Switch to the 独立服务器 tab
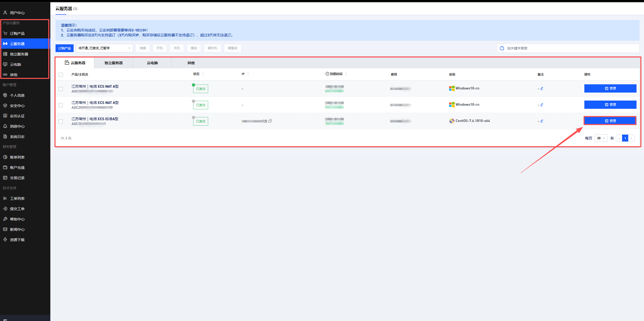Image resolution: width=644 pixels, height=321 pixels. click(113, 63)
